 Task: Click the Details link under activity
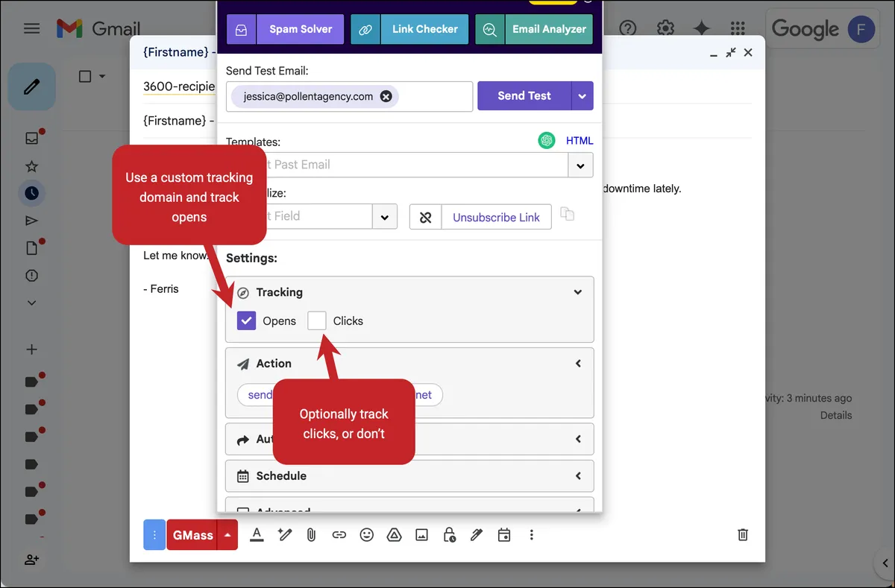836,415
